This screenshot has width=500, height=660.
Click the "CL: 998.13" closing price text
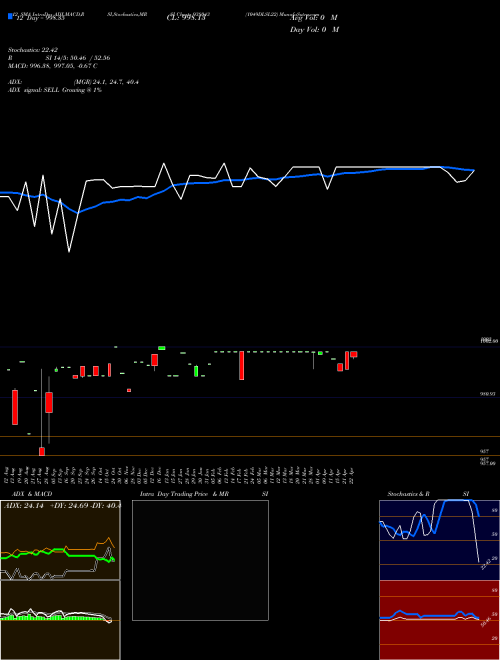pos(186,18)
